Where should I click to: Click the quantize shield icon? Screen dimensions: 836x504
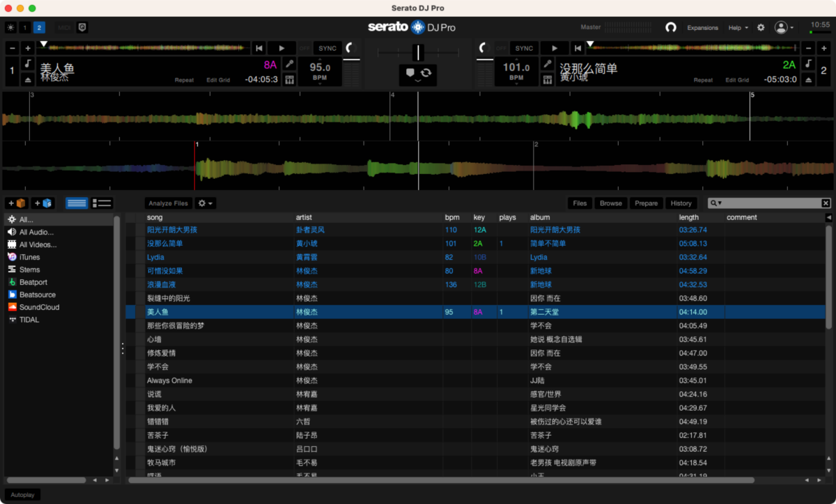coord(82,28)
